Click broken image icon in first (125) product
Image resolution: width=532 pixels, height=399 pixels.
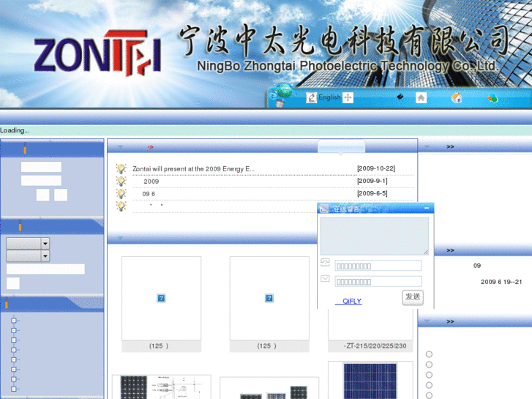coord(161,298)
